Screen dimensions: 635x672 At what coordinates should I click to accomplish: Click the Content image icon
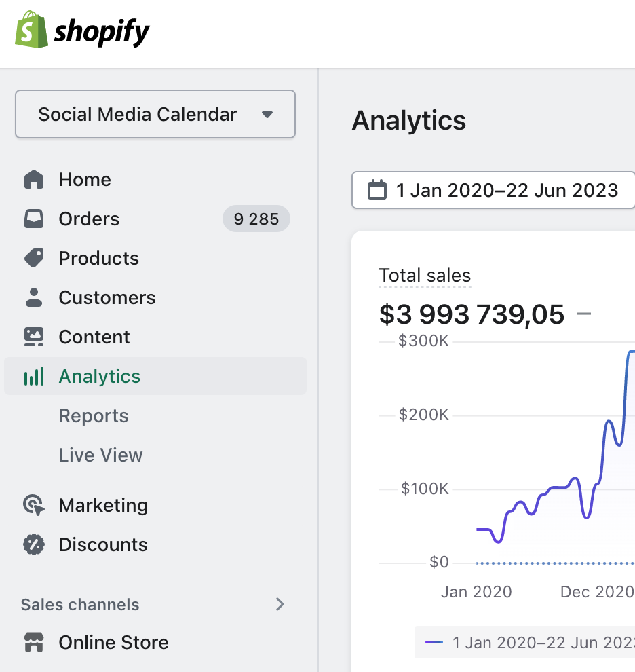34,337
